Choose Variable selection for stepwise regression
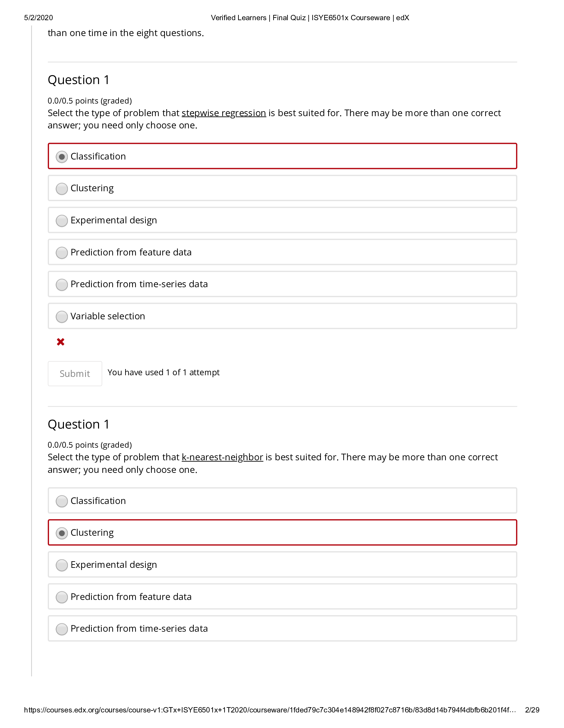 61,317
